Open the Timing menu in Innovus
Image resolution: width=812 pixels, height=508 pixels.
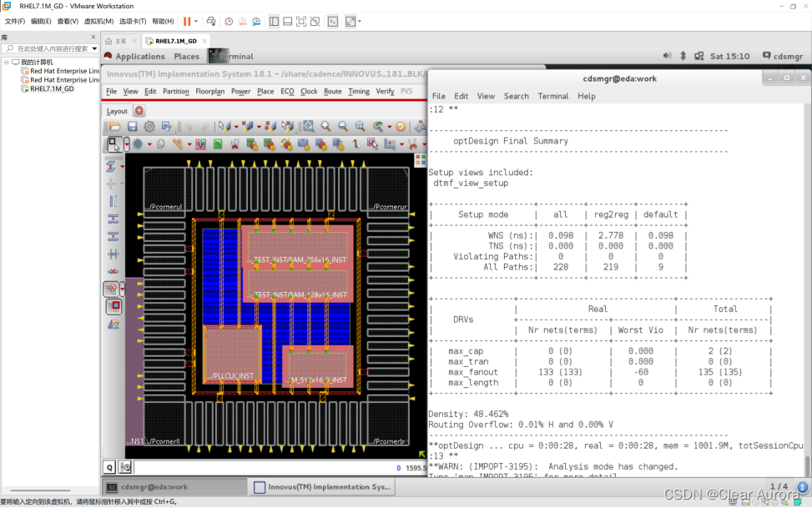click(358, 91)
